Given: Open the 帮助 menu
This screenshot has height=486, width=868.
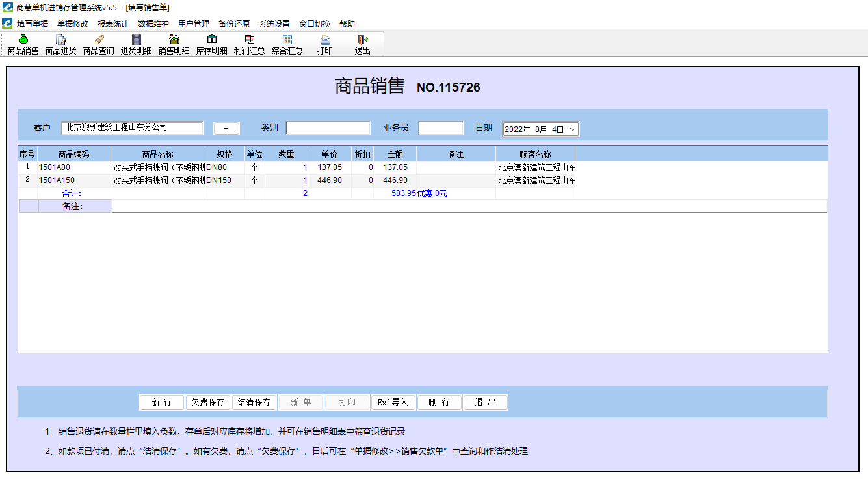Looking at the screenshot, I should click(x=347, y=23).
